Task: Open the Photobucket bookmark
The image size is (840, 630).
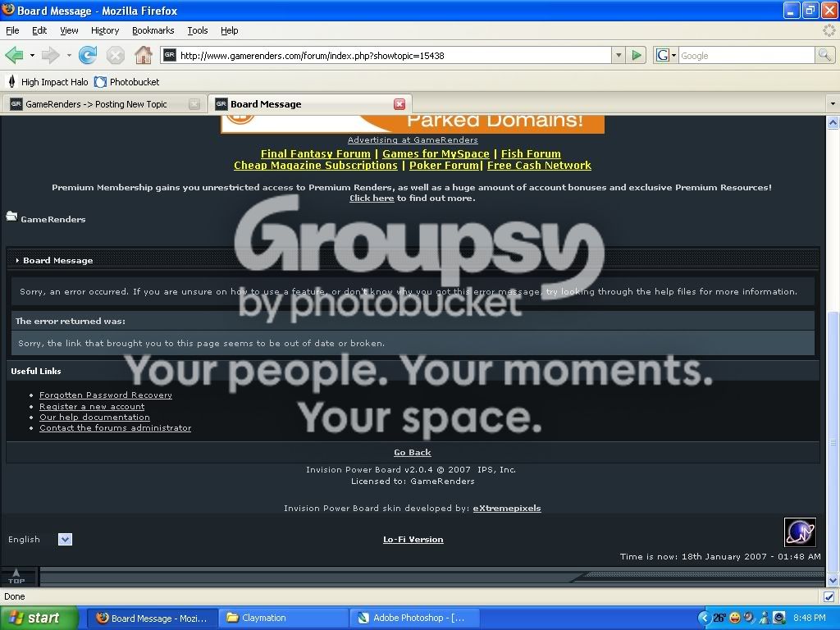Action: [127, 82]
